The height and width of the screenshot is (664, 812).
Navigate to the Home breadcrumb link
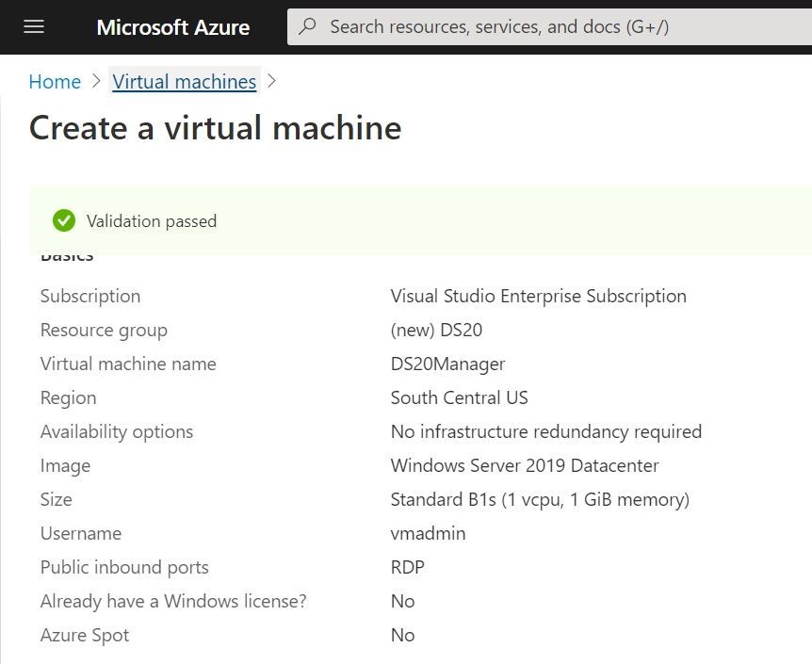pyautogui.click(x=55, y=82)
